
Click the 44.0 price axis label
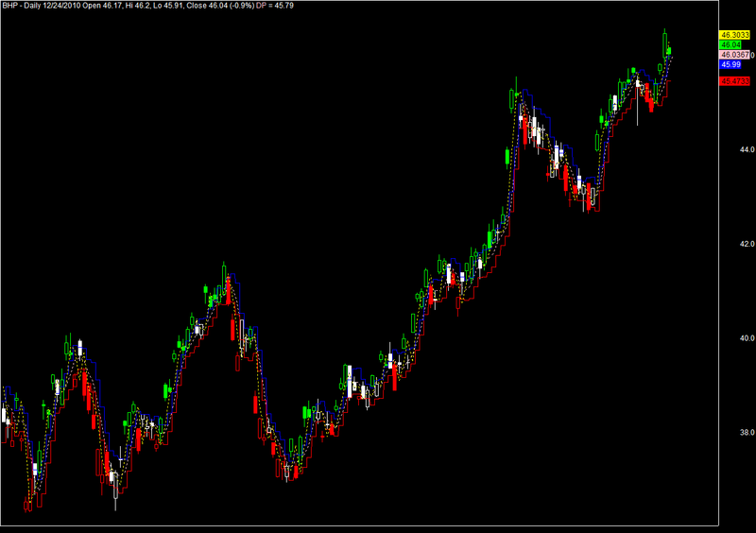(747, 149)
